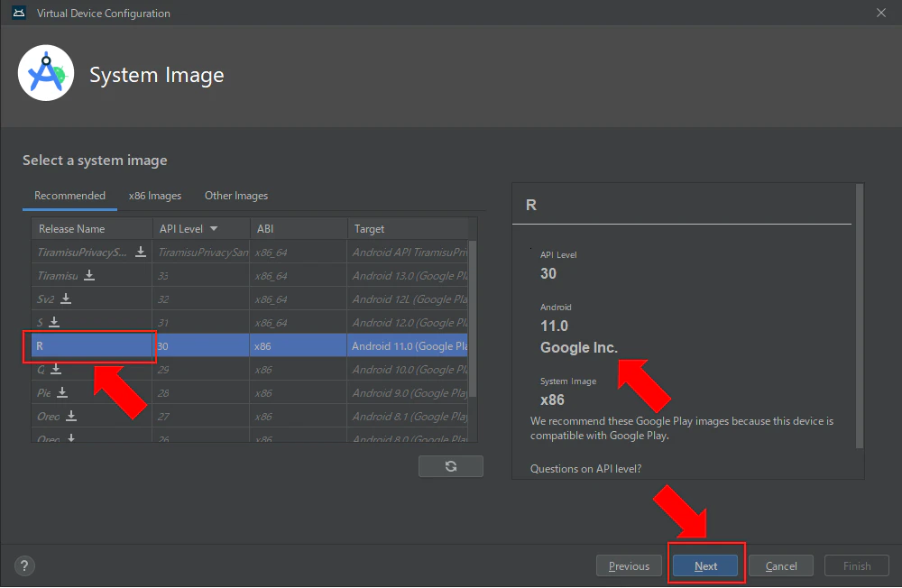Download the Pie system image
The image size is (902, 588).
coord(62,393)
